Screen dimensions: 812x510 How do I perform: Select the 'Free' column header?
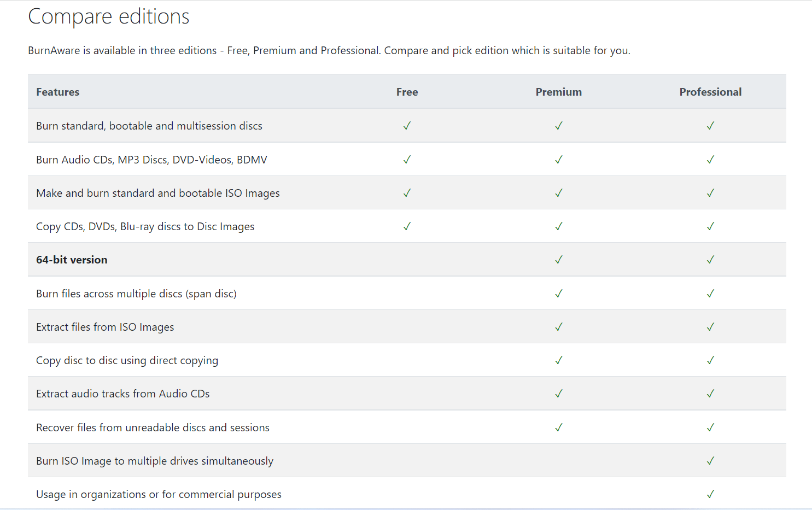407,92
